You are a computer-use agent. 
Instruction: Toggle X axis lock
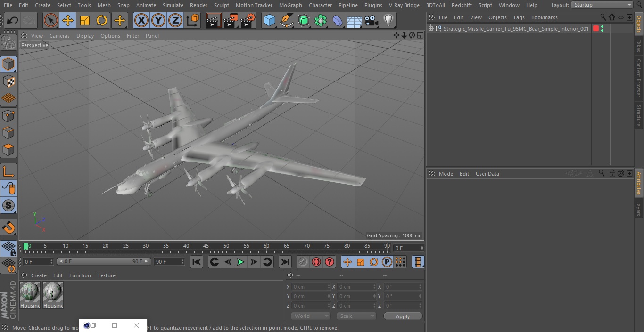(x=141, y=20)
